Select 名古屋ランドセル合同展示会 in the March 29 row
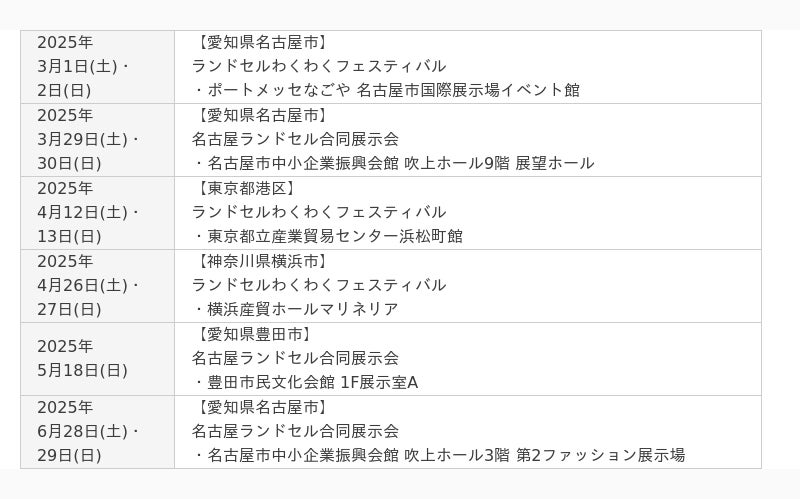Screen dimensions: 800x499 coord(295,139)
